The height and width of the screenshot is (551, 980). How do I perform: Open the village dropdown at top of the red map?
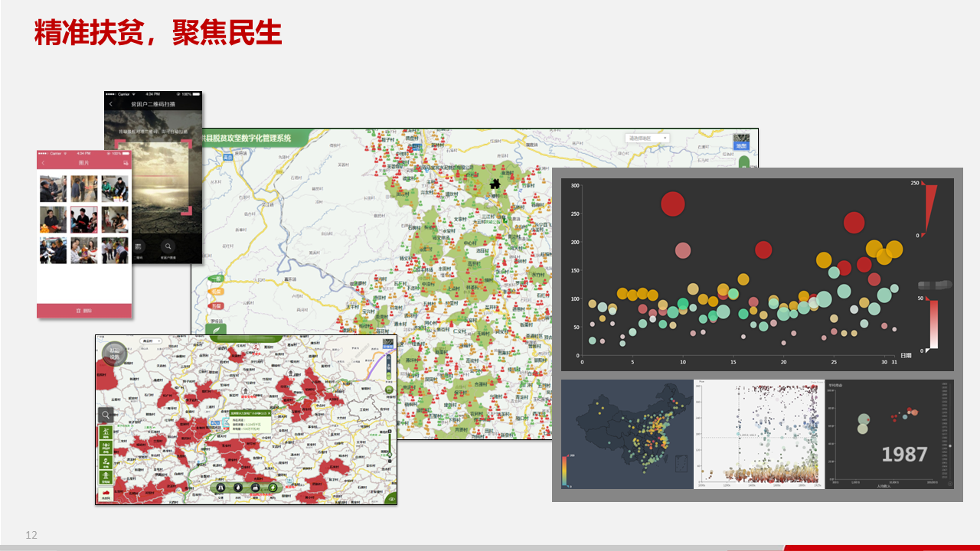151,341
